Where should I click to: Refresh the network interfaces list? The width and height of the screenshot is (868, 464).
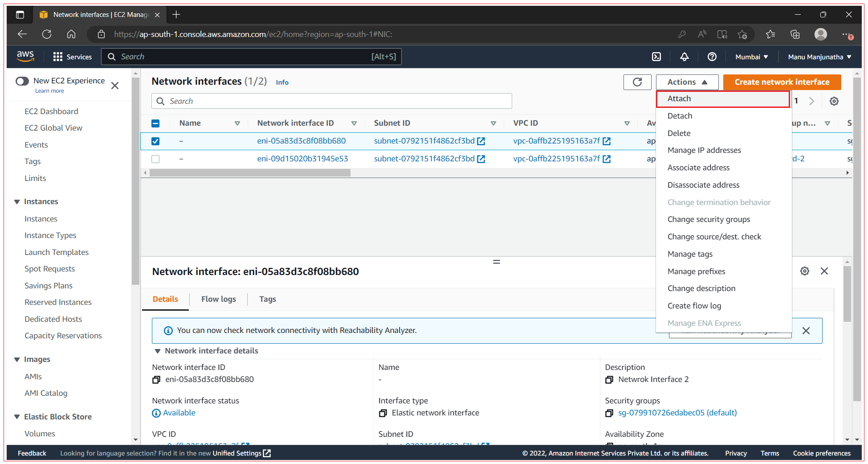[x=637, y=82]
